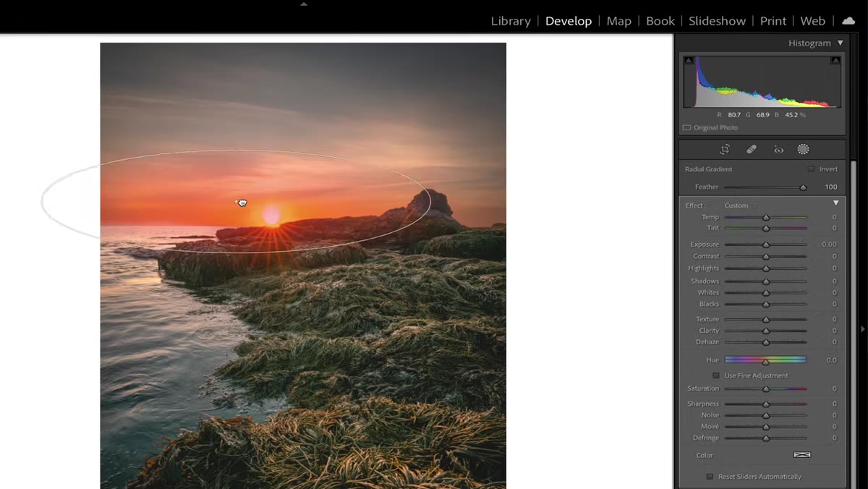868x489 pixels.
Task: Open the Map module
Action: tap(618, 21)
